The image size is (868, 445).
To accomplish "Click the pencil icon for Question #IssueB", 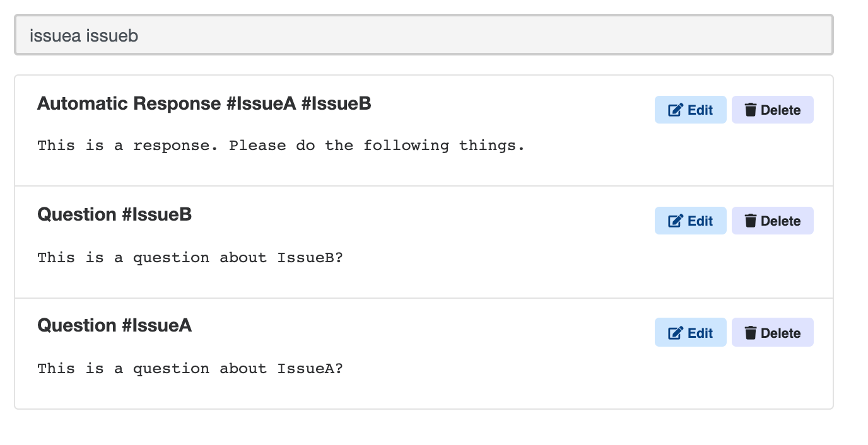I will pyautogui.click(x=676, y=221).
